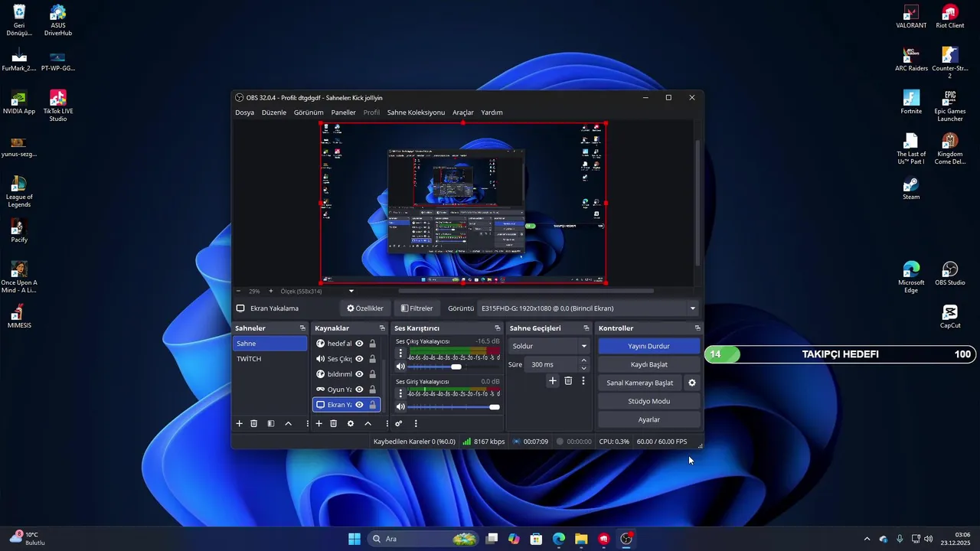Add a new scene with the plus icon
This screenshot has height=551, width=980.
click(x=239, y=423)
